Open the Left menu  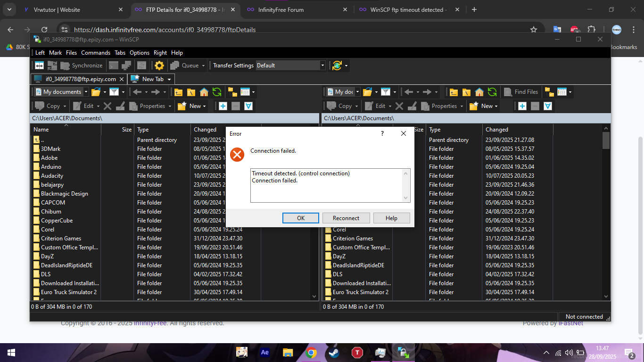click(x=40, y=53)
